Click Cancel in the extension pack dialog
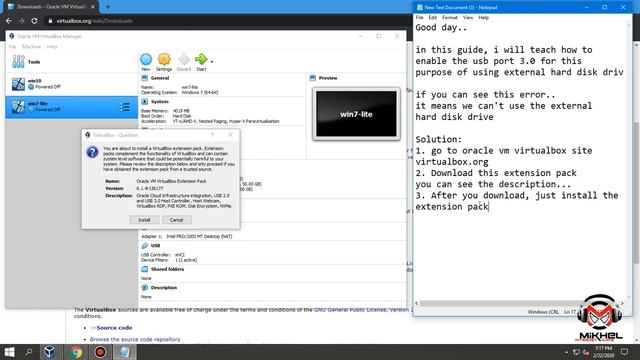Image resolution: width=640 pixels, height=360 pixels. 176,220
